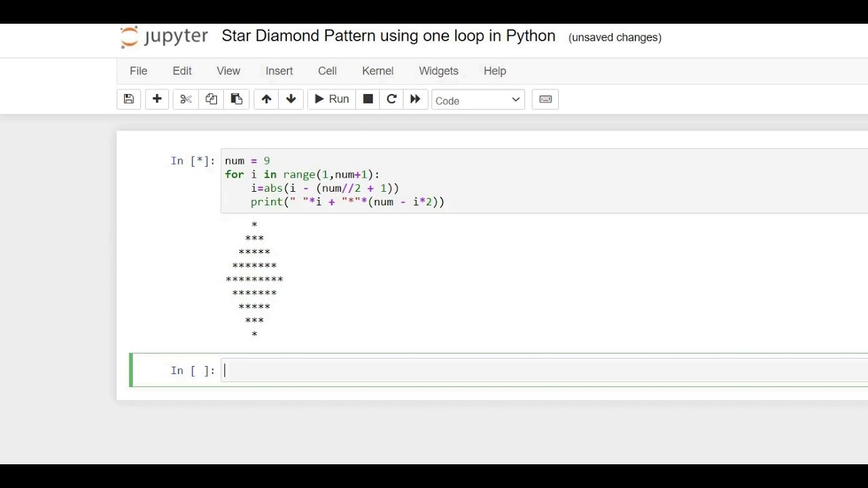The width and height of the screenshot is (868, 488).
Task: Restart kernel and run all cells icon
Action: click(415, 99)
